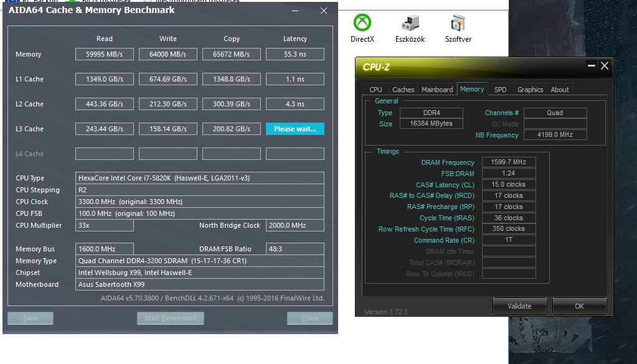Image resolution: width=637 pixels, height=364 pixels.
Task: Select the Memory tab in CPU-Z
Action: 472,89
